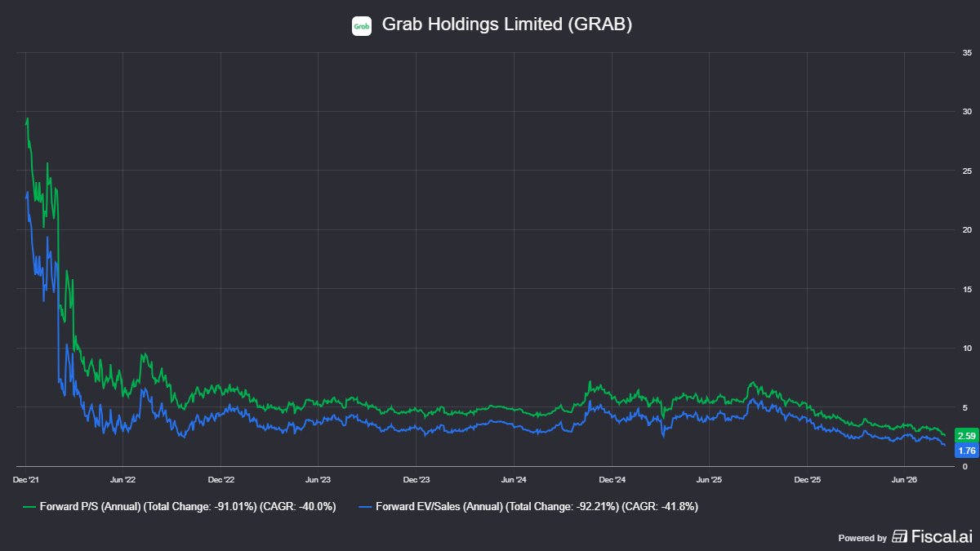The image size is (980, 551).
Task: Click the Jun '22 axis label
Action: [122, 481]
